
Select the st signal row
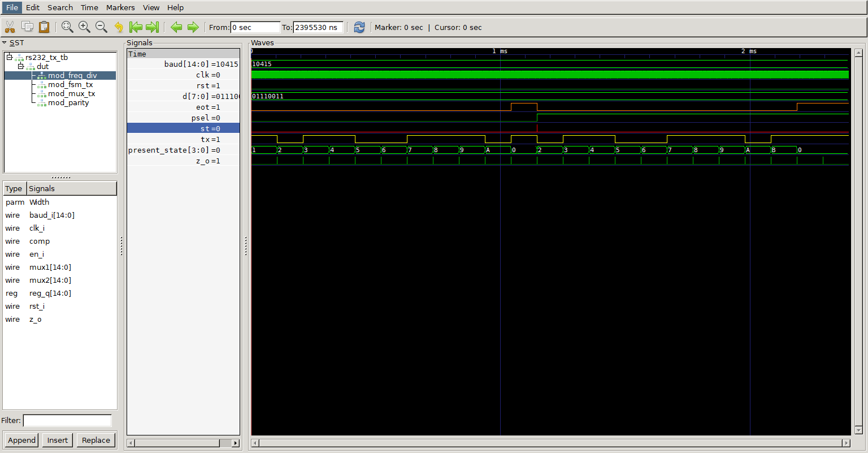(x=183, y=128)
